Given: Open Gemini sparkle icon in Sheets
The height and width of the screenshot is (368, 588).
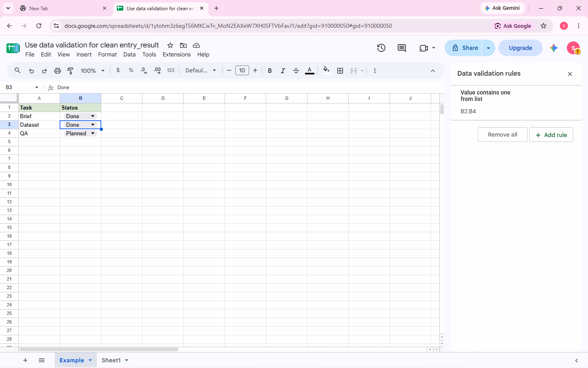Looking at the screenshot, I should tap(554, 48).
